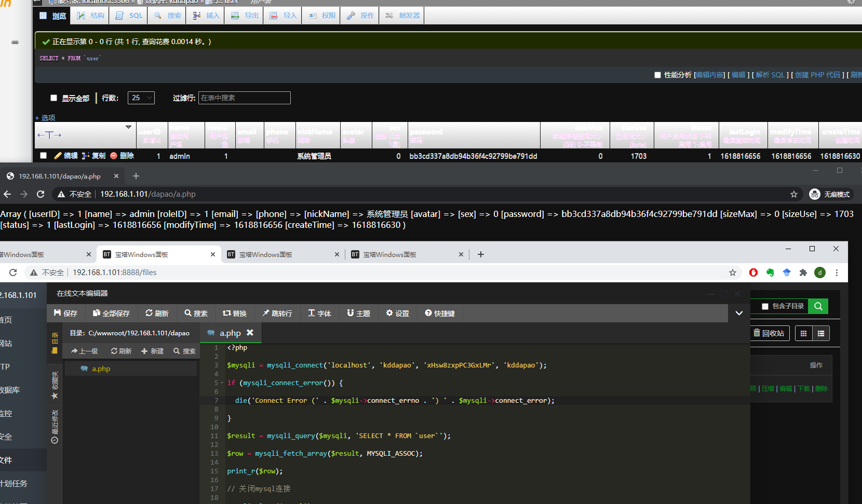Open the 触发器 tab in phpMyAdmin

402,16
